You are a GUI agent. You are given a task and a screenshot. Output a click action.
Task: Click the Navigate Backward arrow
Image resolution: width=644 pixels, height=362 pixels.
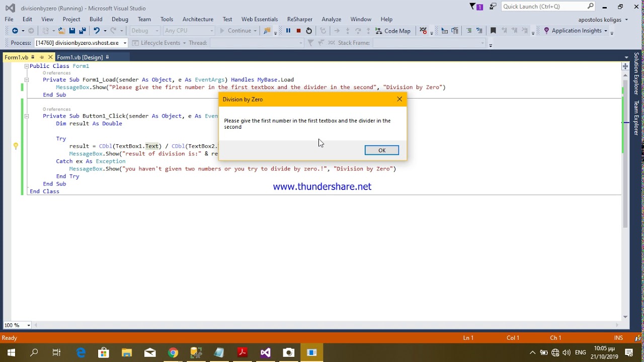click(x=15, y=31)
